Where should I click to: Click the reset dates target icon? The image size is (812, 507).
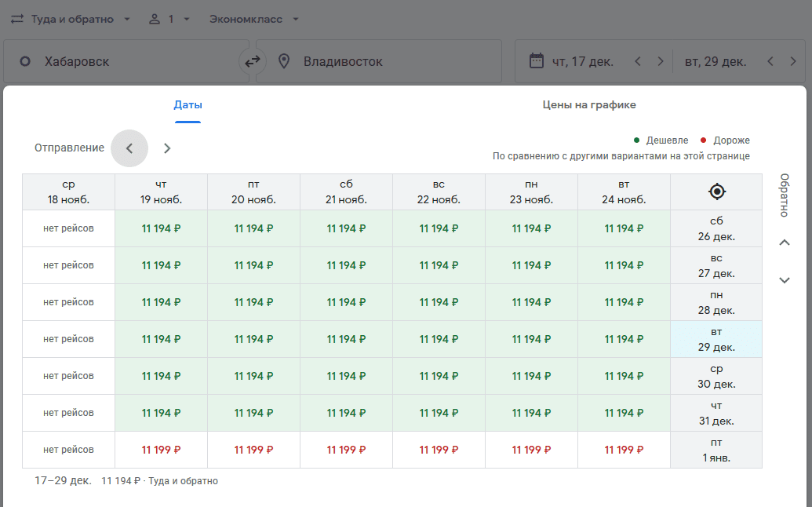pos(716,191)
